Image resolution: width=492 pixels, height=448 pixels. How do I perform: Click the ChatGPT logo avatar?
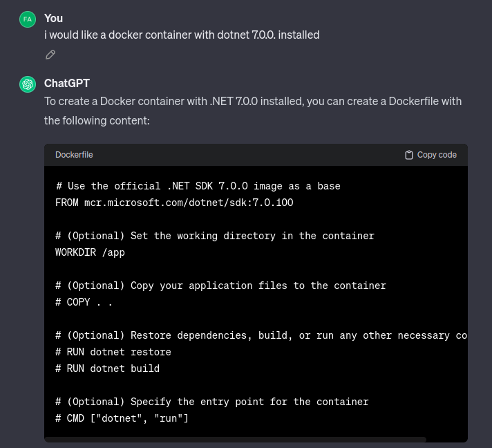coord(28,84)
